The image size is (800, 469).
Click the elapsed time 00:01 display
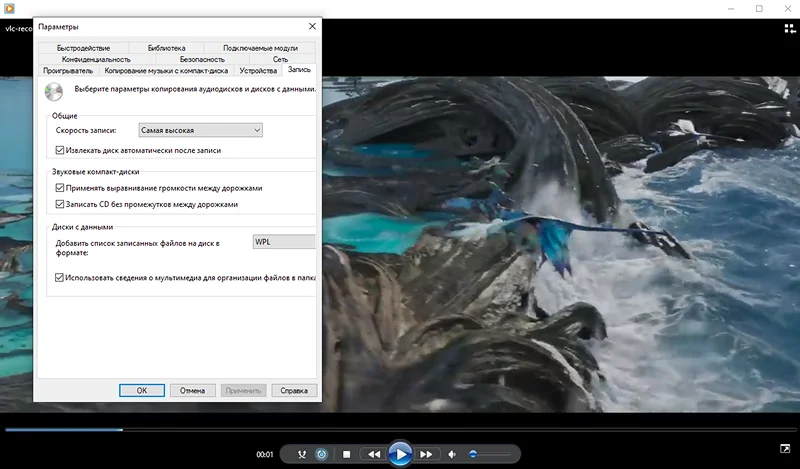265,454
